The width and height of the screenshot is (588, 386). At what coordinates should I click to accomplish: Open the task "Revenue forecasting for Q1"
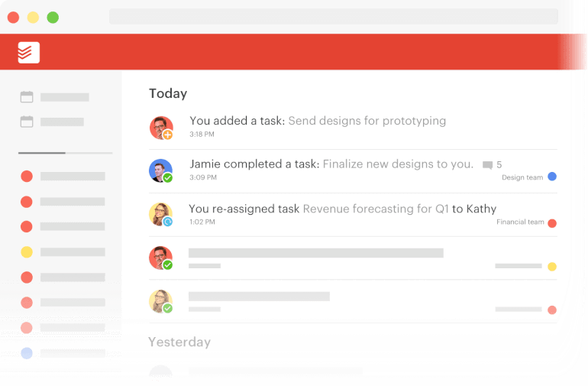(x=376, y=209)
